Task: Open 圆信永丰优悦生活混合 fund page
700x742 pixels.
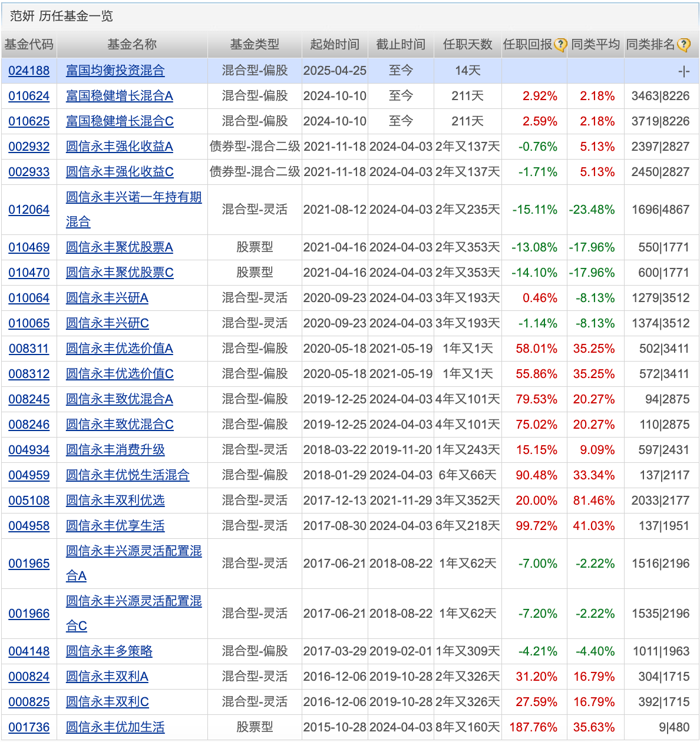Action: 127,475
